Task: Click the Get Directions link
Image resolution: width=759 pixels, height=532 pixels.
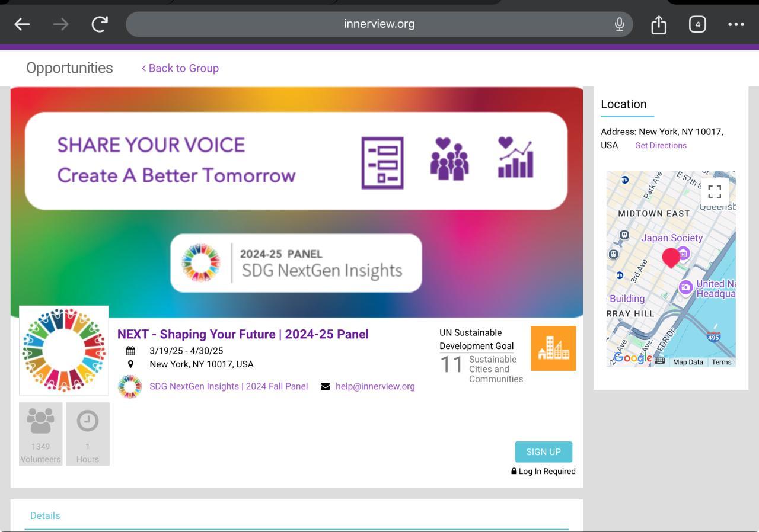Action: click(661, 145)
